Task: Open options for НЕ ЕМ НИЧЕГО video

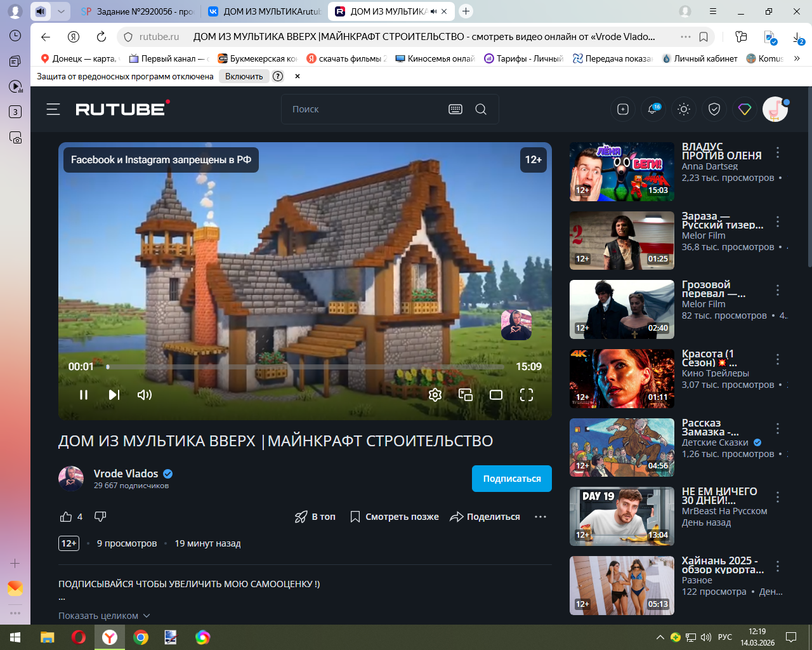Action: pos(778,497)
